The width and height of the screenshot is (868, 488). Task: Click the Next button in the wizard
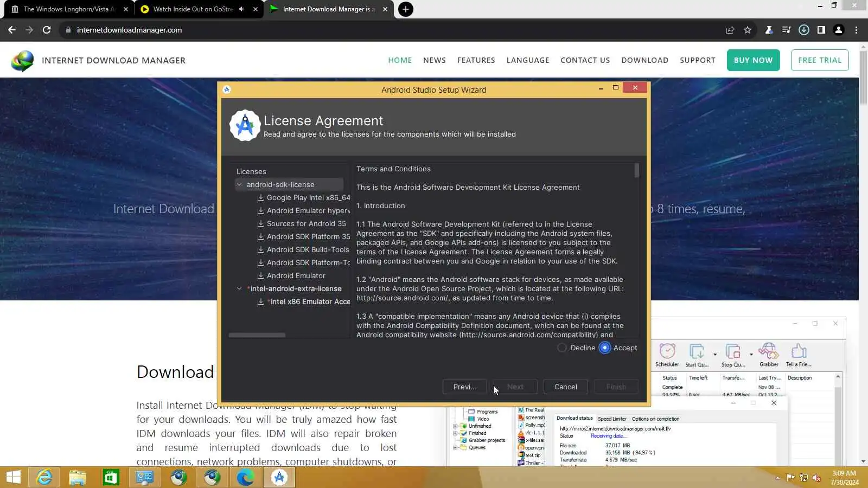[x=515, y=387]
